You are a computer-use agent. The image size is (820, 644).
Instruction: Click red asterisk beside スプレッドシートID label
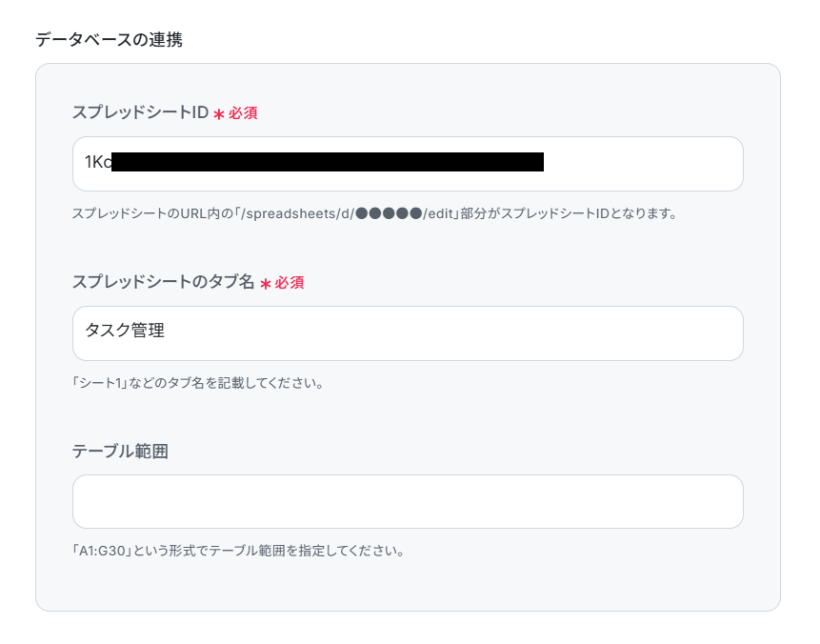[x=219, y=114]
